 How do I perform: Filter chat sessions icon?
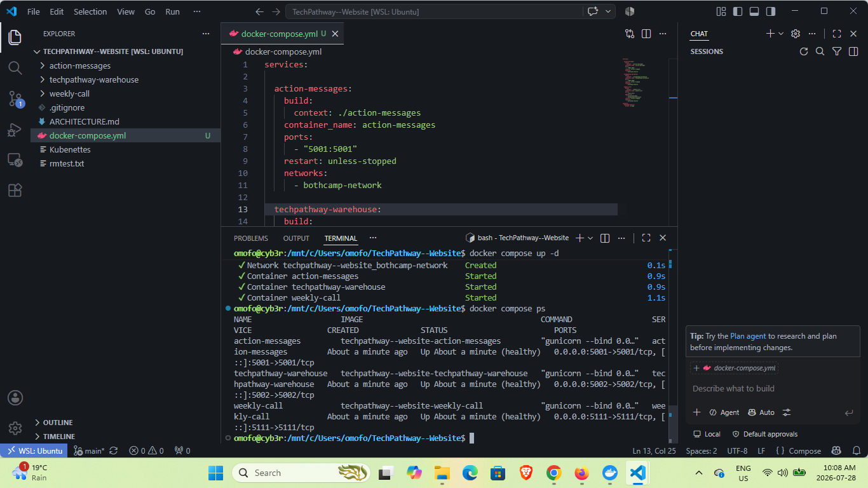pyautogui.click(x=837, y=51)
